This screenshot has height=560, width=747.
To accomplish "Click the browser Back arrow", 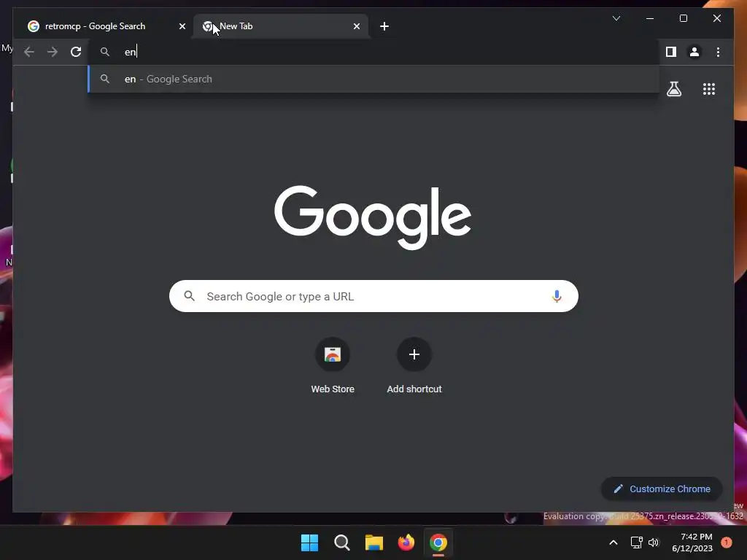I will pos(29,52).
